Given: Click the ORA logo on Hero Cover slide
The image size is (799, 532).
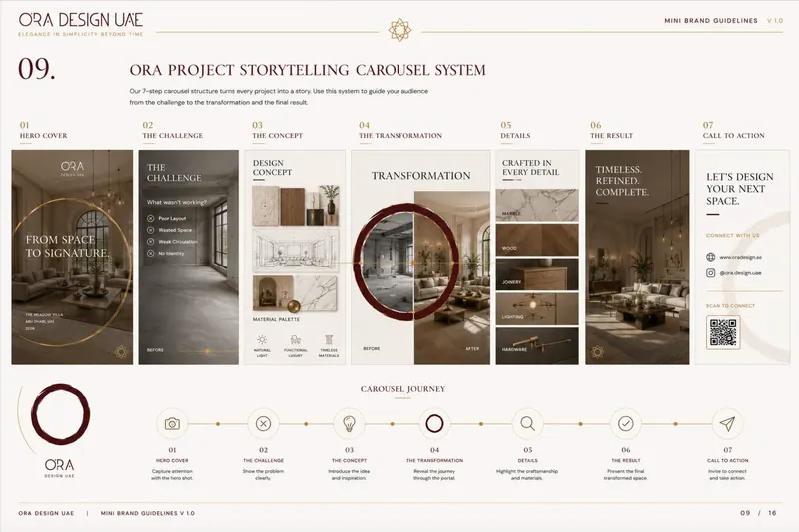Looking at the screenshot, I should (x=72, y=168).
